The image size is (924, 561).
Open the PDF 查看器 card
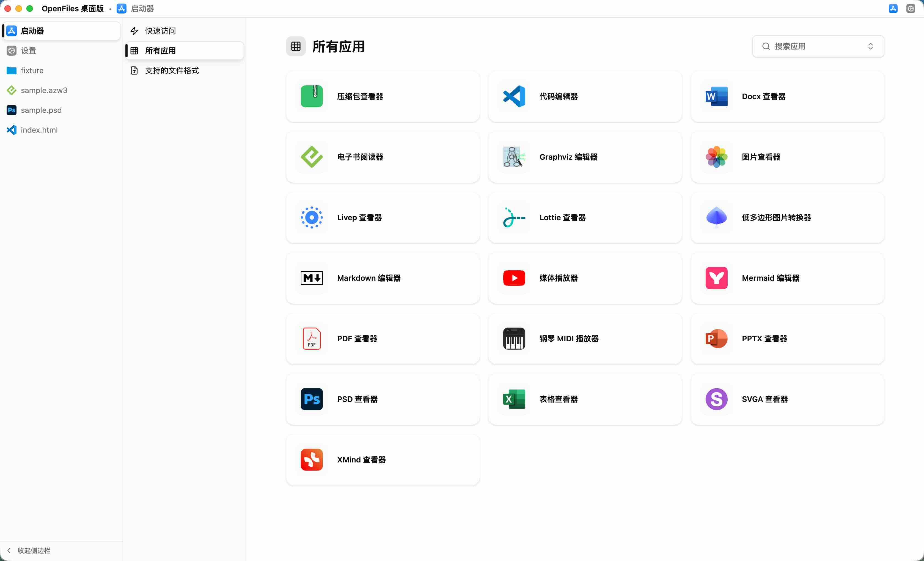point(383,339)
